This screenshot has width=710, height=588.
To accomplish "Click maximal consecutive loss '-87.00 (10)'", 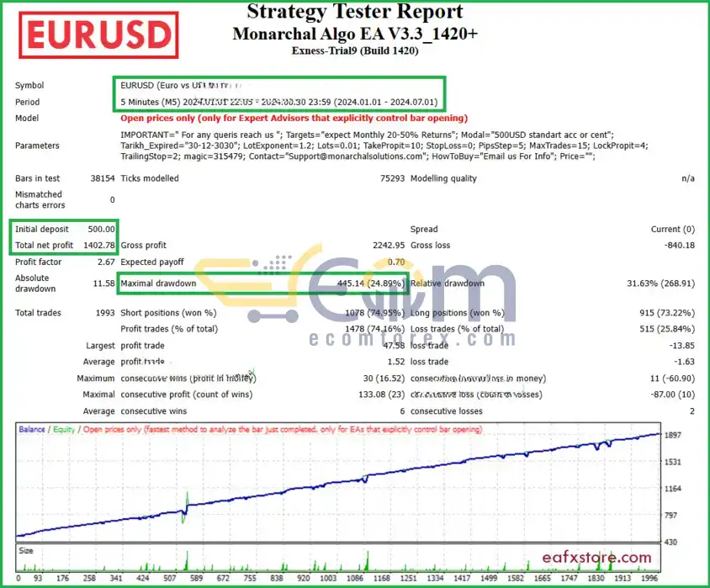I will [672, 395].
